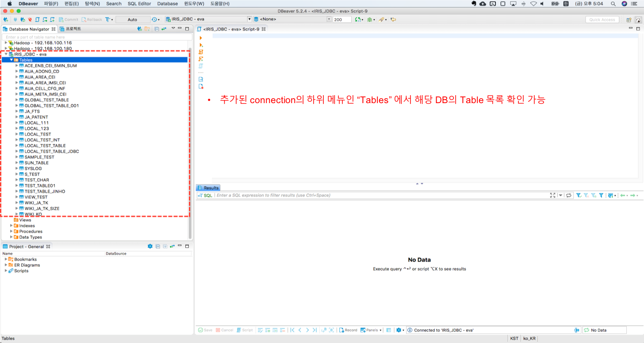Click the SQL filter expression field
The height and width of the screenshot is (343, 644).
(x=381, y=195)
